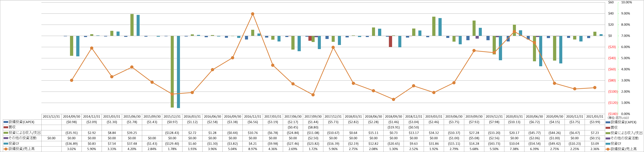Click the green bar for 2015/06/30
Screen dimensions: 644x152
click(x=132, y=25)
